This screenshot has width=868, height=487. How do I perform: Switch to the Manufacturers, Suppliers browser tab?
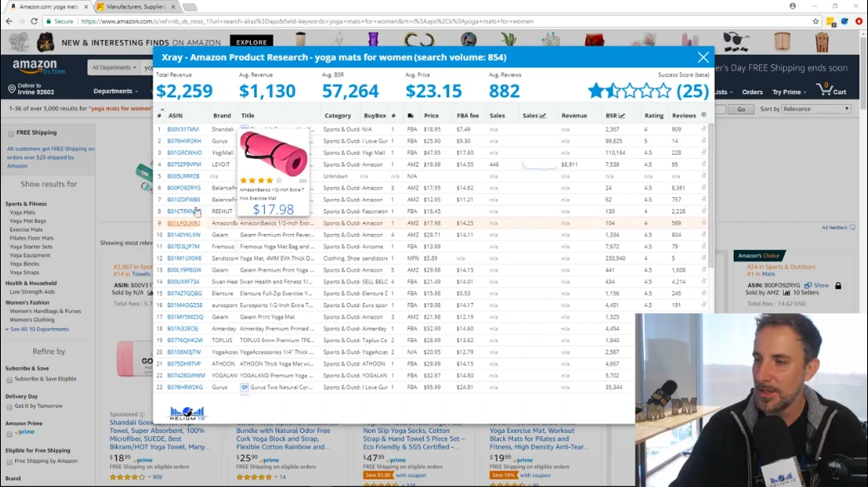click(x=133, y=7)
